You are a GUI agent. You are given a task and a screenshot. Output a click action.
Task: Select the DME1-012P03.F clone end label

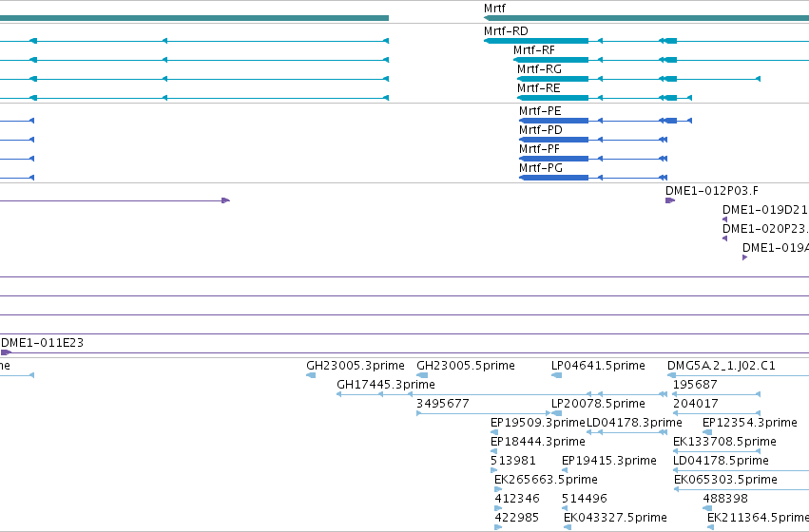tap(711, 191)
